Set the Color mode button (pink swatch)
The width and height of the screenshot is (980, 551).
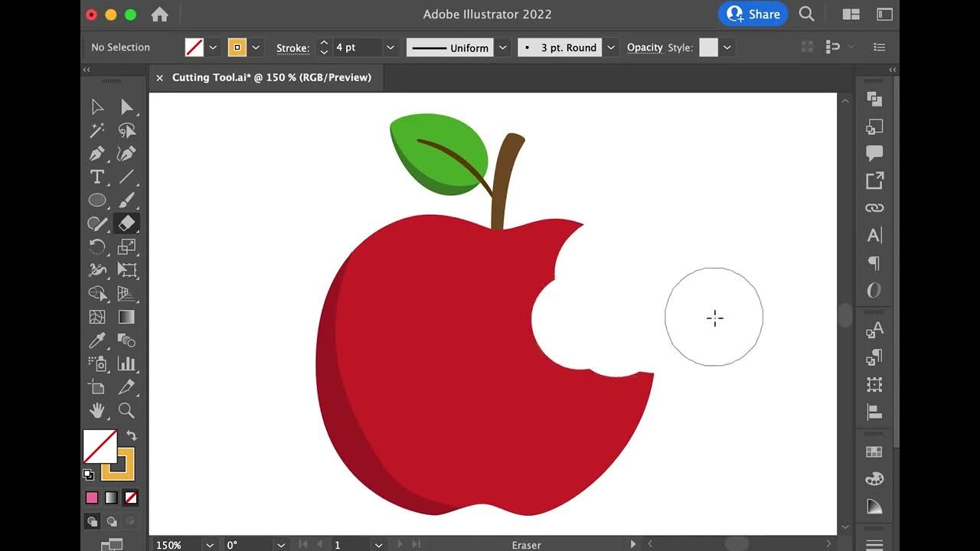[92, 497]
